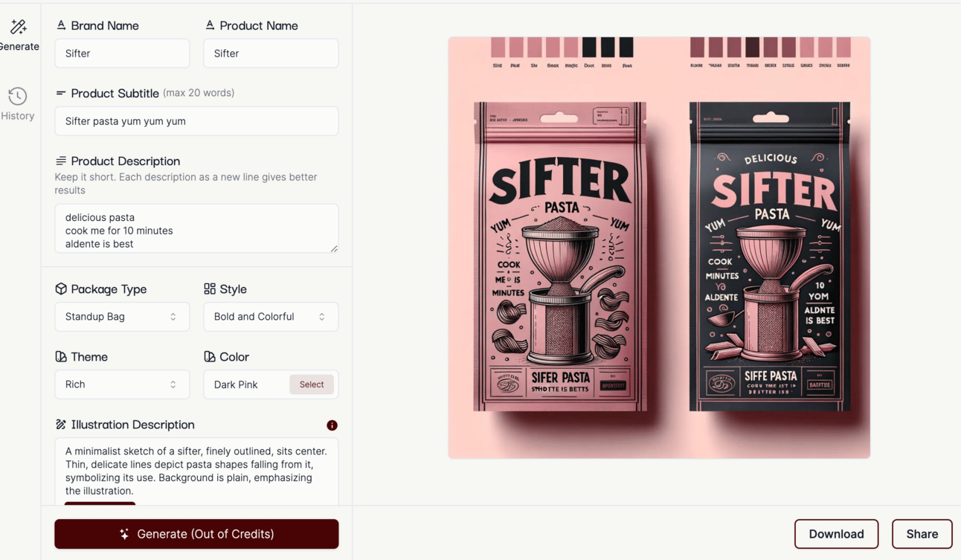Click the Illustration Description pencil icon
The image size is (961, 560).
pos(61,424)
